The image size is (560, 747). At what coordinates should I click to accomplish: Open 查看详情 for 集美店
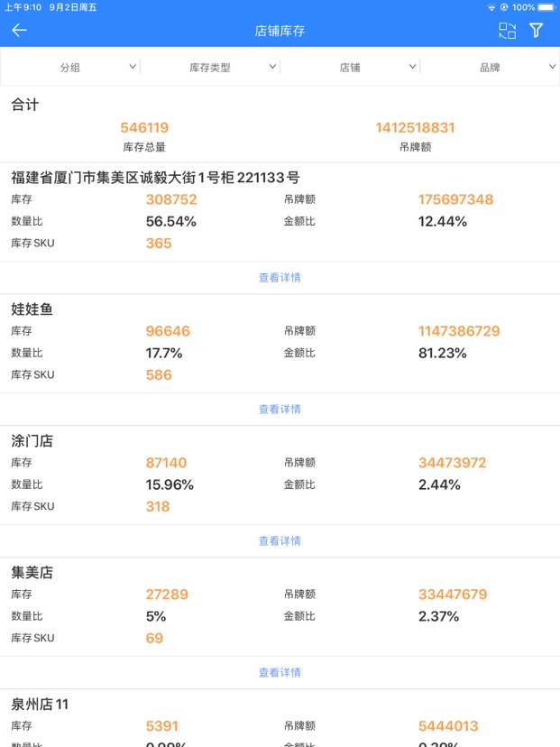click(280, 673)
